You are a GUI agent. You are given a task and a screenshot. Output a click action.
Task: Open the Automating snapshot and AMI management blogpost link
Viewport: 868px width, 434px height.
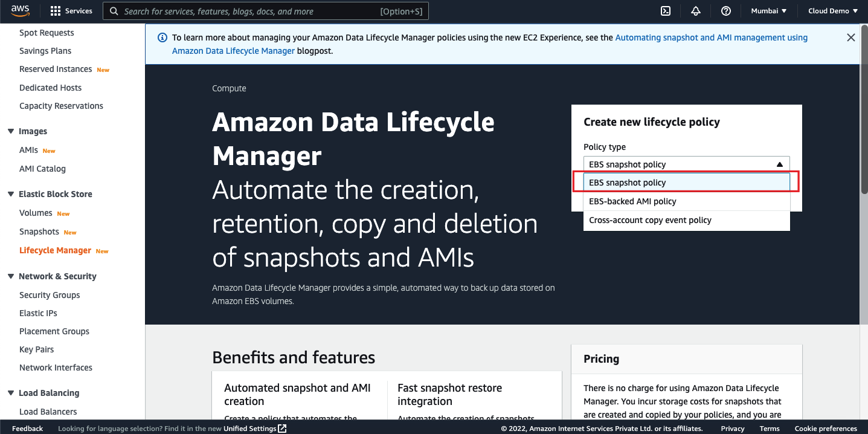[711, 37]
